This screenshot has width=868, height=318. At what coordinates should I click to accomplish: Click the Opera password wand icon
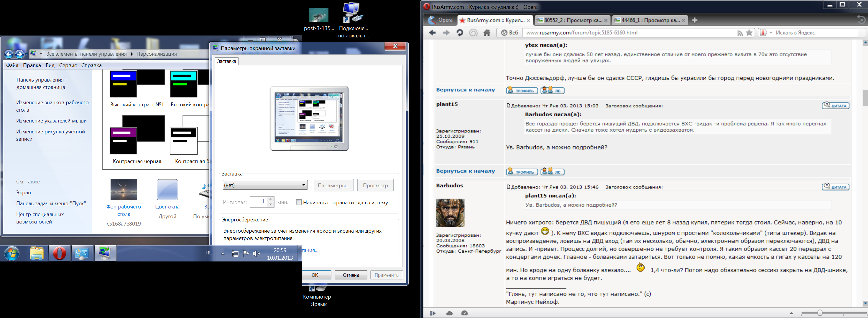click(474, 33)
